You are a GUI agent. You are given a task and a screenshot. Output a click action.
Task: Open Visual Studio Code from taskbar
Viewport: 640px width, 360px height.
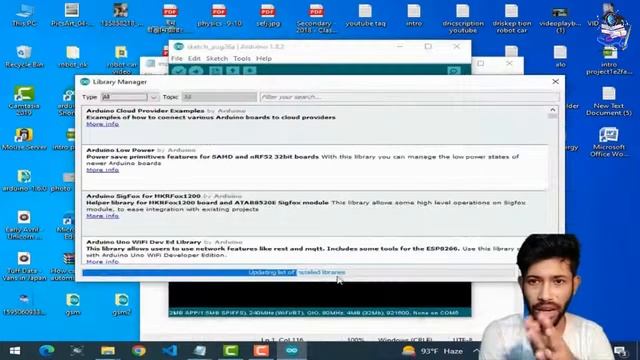click(x=169, y=351)
